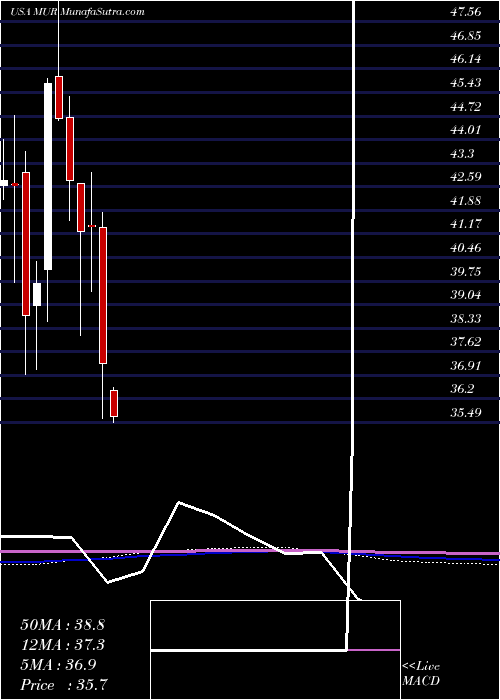Select the 44.72 price axis label
The height and width of the screenshot is (700, 500).
(466, 107)
